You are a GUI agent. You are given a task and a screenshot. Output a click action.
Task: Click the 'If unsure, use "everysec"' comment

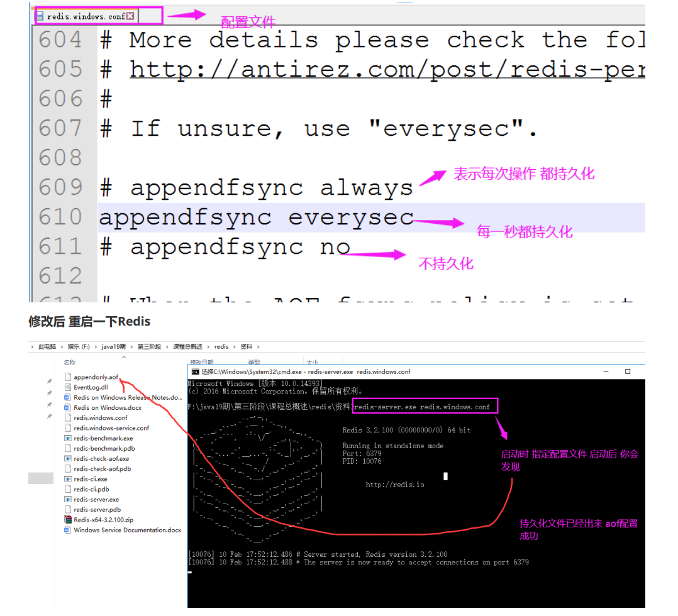tap(319, 128)
